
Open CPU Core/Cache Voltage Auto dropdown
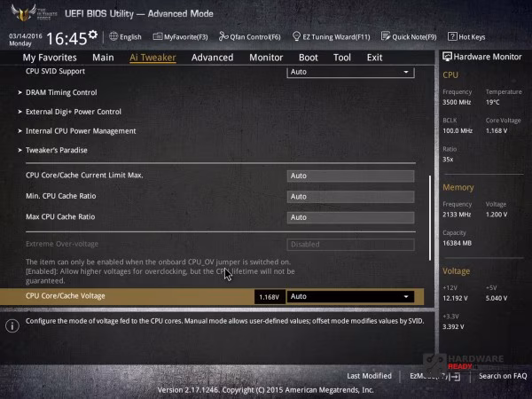(350, 296)
